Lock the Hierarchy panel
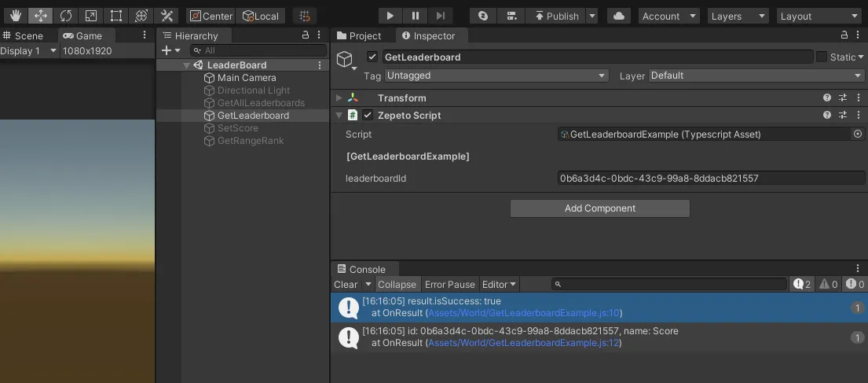868x383 pixels. (x=305, y=35)
